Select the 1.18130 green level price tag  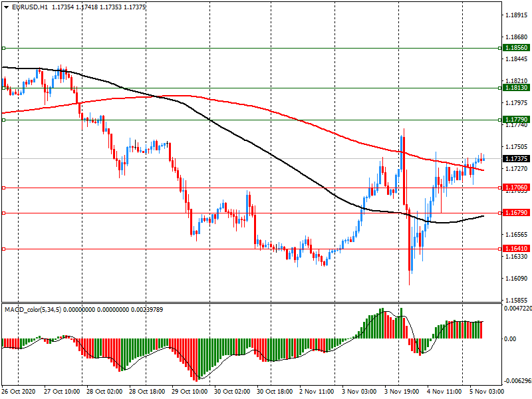point(517,88)
